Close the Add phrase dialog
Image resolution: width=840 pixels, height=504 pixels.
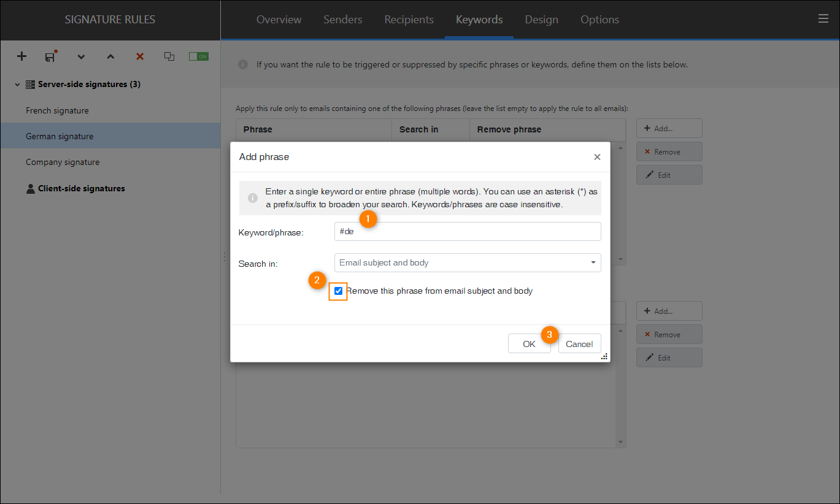(x=596, y=156)
